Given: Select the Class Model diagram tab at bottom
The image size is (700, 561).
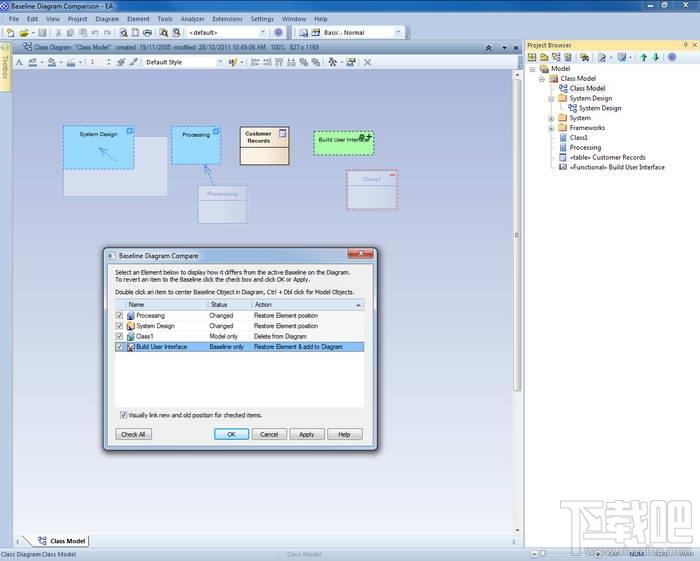Looking at the screenshot, I should (x=62, y=541).
